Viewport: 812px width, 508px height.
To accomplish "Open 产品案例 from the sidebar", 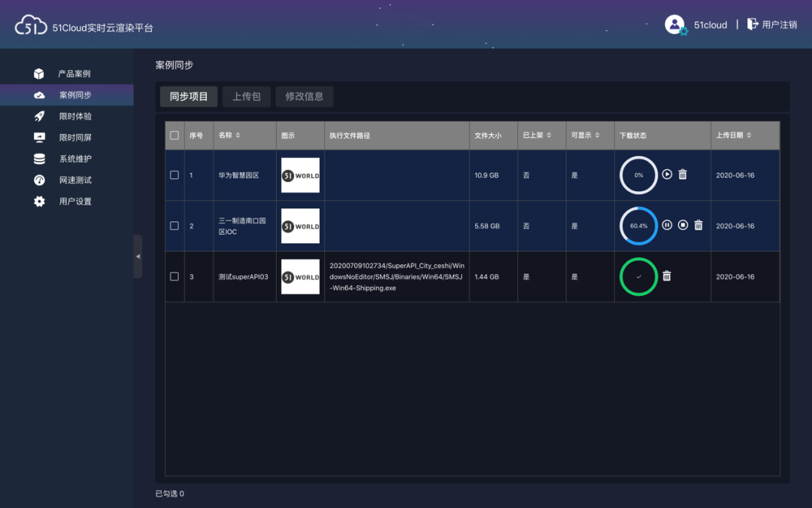I will [74, 74].
